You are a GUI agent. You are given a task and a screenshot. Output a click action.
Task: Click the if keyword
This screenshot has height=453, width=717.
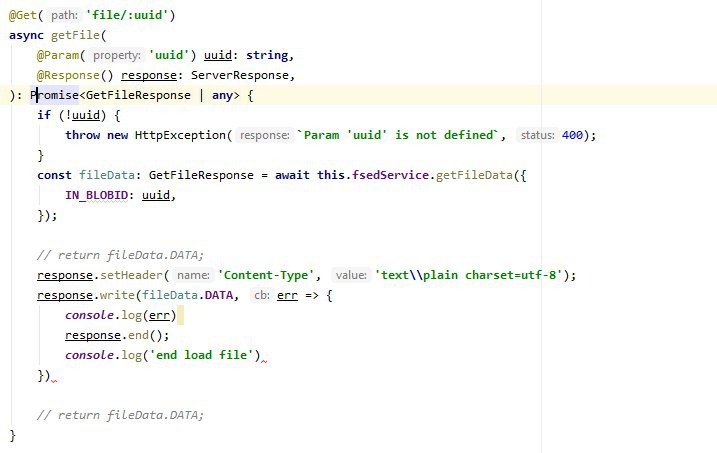tap(44, 115)
